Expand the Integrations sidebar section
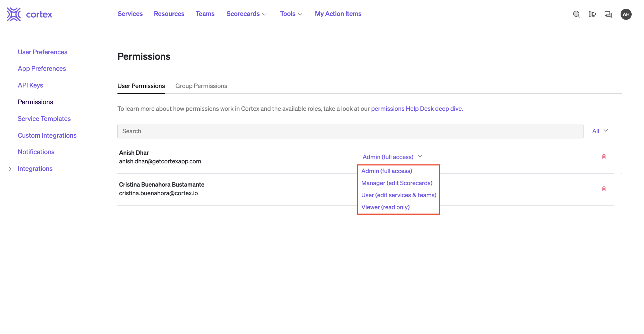 (10, 169)
